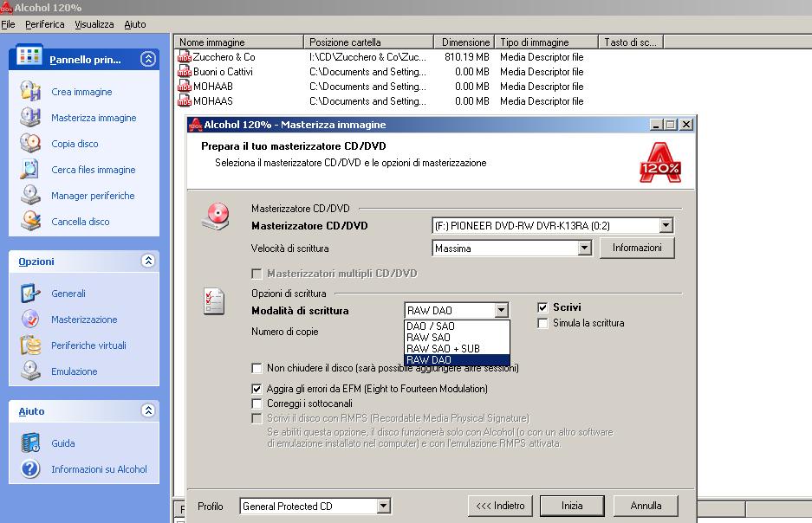Click the Inizia button to start burning

coord(572,506)
